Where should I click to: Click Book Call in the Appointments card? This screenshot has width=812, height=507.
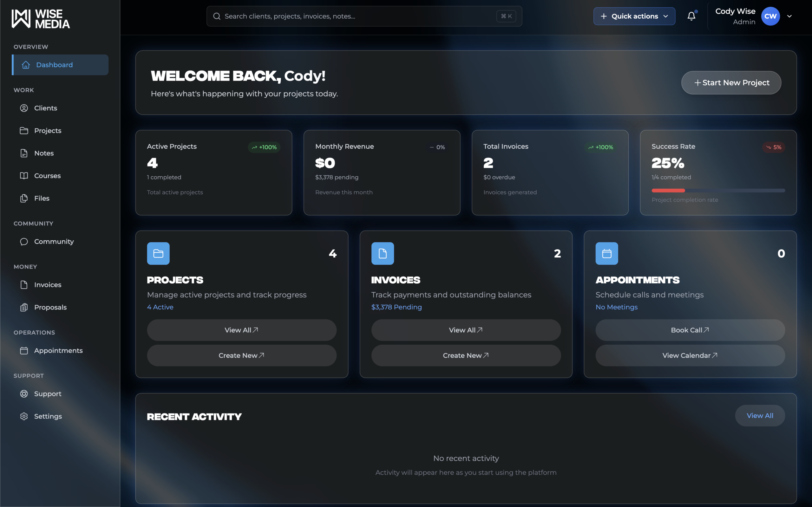pos(690,330)
